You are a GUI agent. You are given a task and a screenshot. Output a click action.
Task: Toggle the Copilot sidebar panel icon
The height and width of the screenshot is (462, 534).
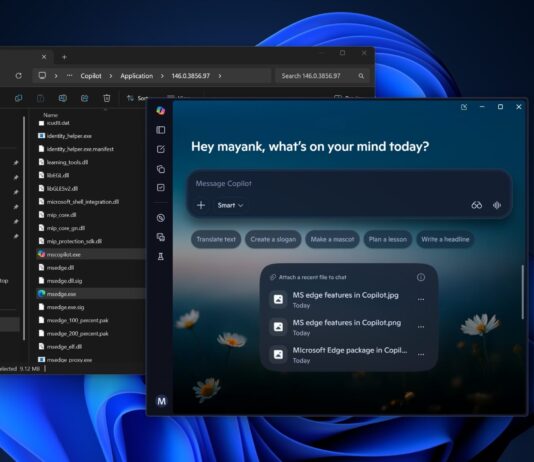tap(161, 130)
